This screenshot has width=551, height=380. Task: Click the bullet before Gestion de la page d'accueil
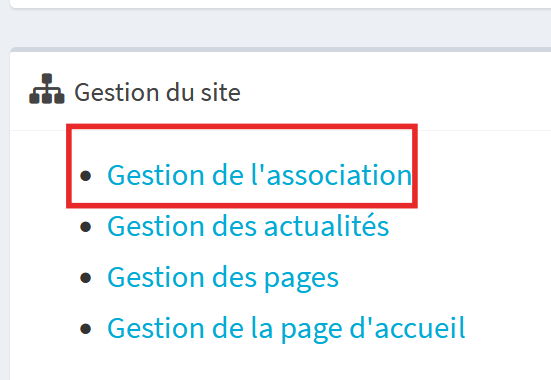click(85, 329)
